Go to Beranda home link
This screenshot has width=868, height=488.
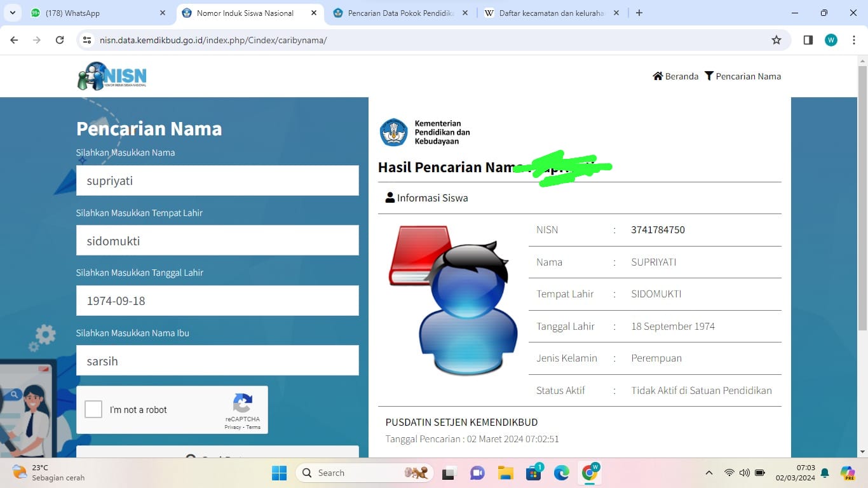tap(675, 76)
